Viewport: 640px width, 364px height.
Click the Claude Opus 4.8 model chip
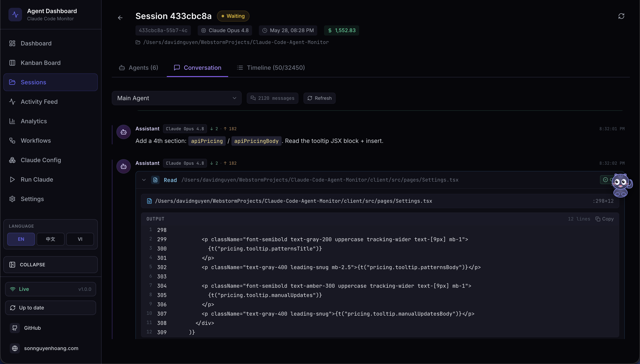(x=225, y=30)
